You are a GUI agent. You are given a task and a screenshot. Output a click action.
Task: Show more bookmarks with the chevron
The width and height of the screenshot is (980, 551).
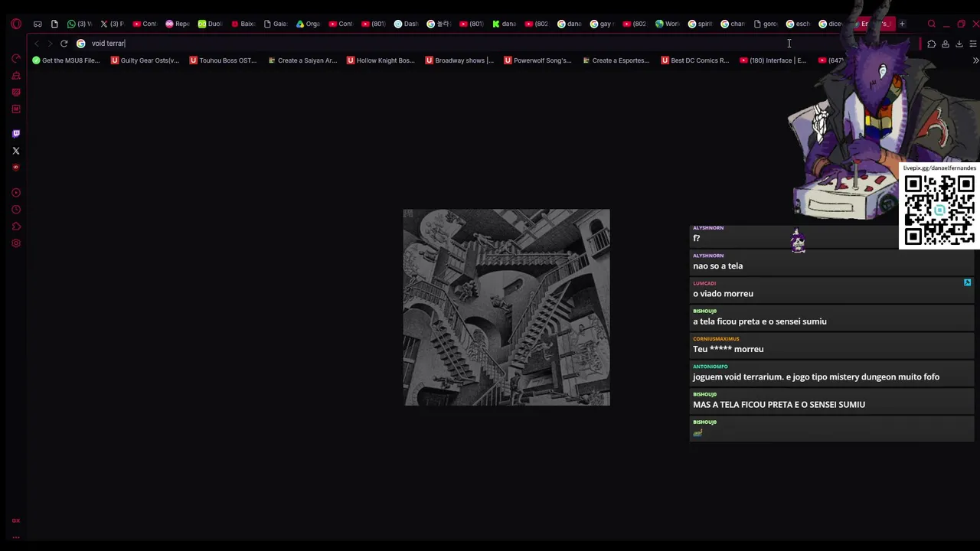[x=975, y=60]
